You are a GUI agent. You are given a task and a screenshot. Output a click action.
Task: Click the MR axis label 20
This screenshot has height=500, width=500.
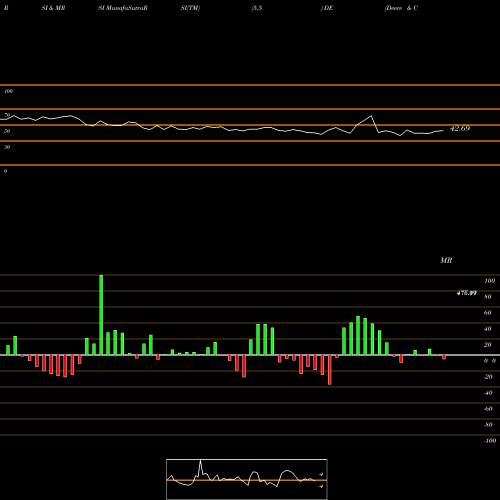pyautogui.click(x=487, y=345)
